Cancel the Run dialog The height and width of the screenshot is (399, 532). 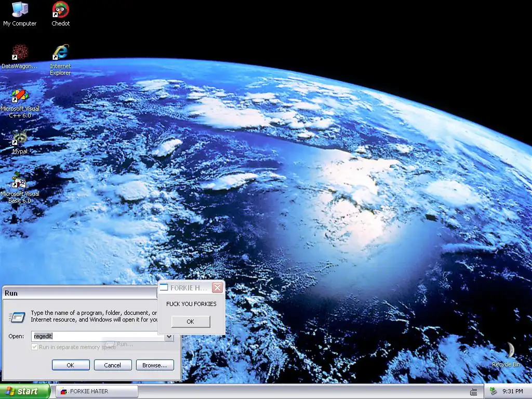point(113,365)
